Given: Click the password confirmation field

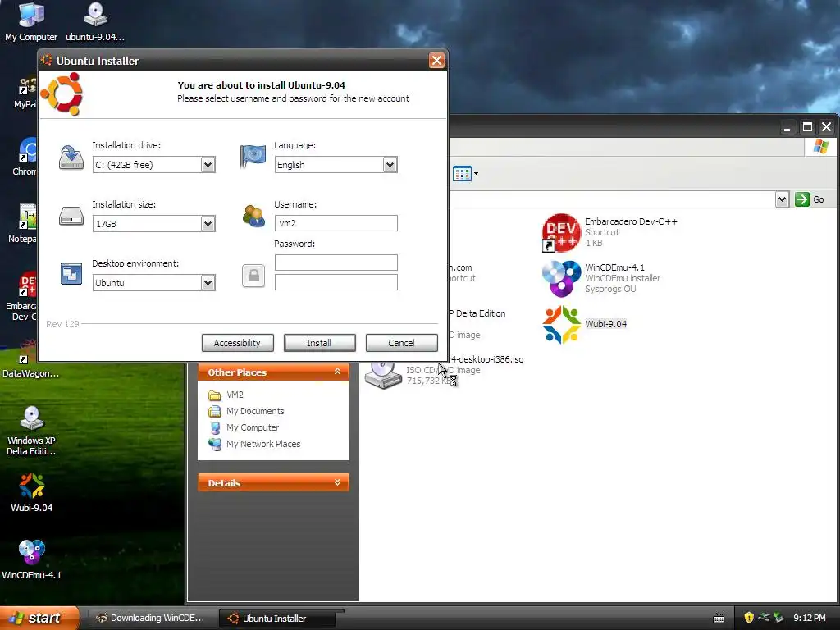Looking at the screenshot, I should pyautogui.click(x=336, y=282).
